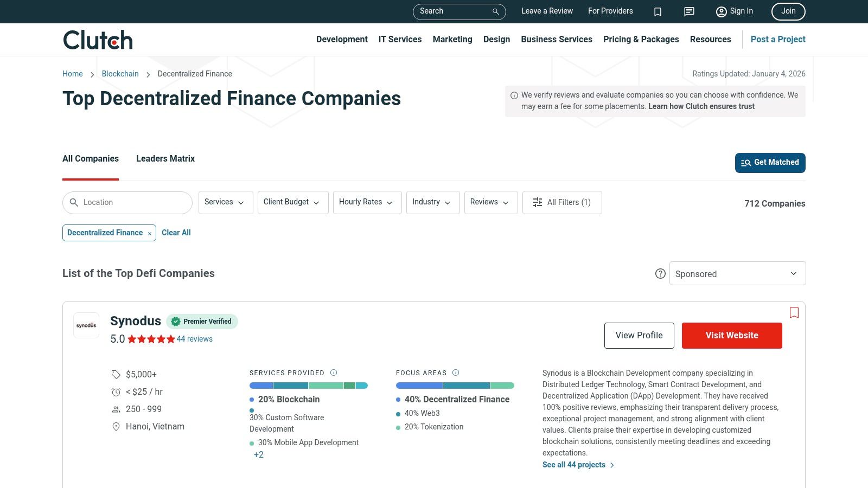868x488 pixels.
Task: Expand the Client Budget filter dropdown
Action: [293, 202]
